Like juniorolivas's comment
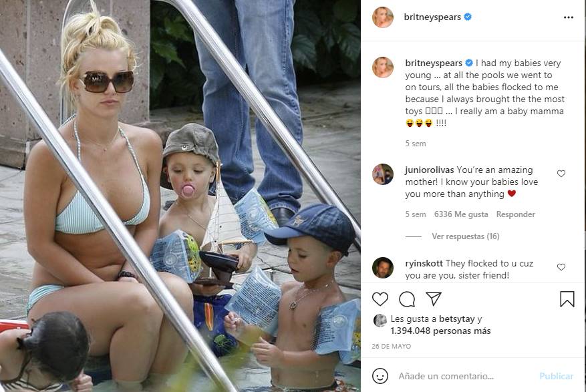Image resolution: width=586 pixels, height=392 pixels. click(561, 174)
